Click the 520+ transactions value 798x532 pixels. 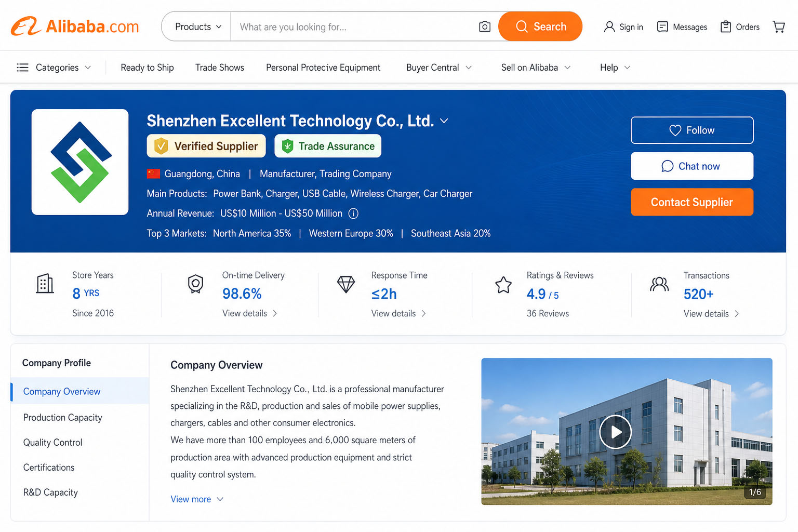tap(699, 294)
